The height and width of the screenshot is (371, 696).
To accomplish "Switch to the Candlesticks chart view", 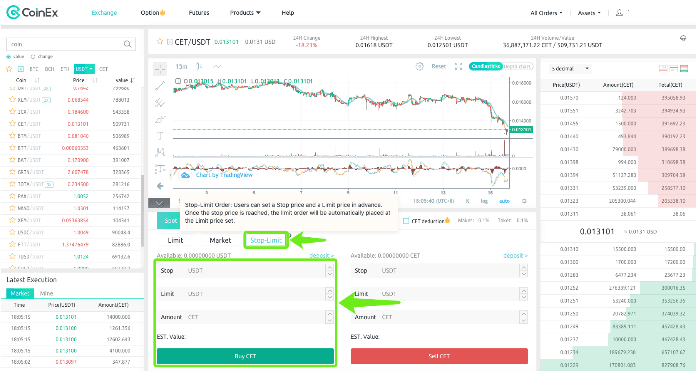I will click(x=486, y=66).
